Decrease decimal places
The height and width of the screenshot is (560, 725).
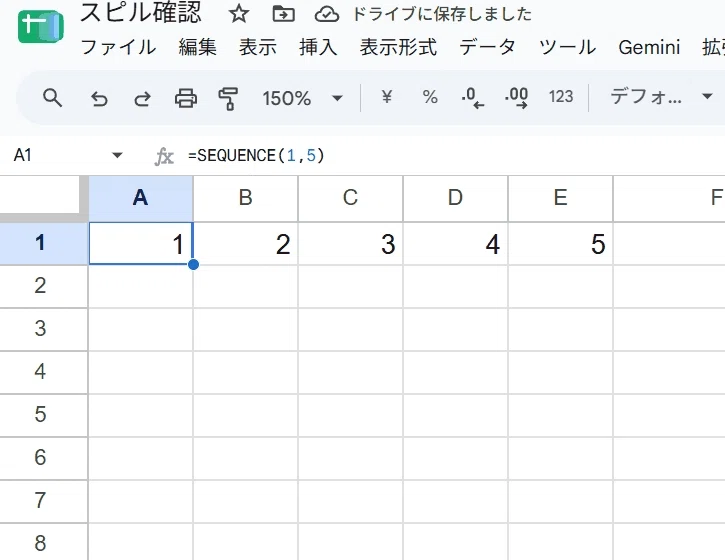pyautogui.click(x=473, y=98)
